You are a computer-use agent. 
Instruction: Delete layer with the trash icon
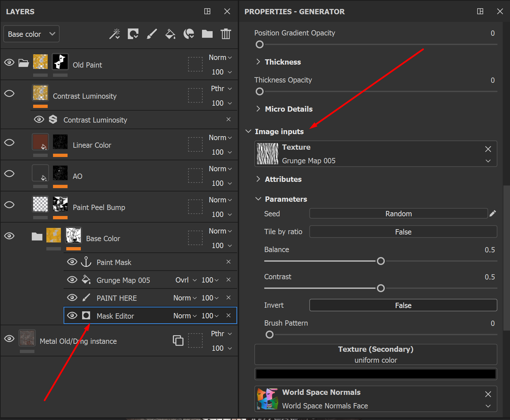(x=226, y=34)
